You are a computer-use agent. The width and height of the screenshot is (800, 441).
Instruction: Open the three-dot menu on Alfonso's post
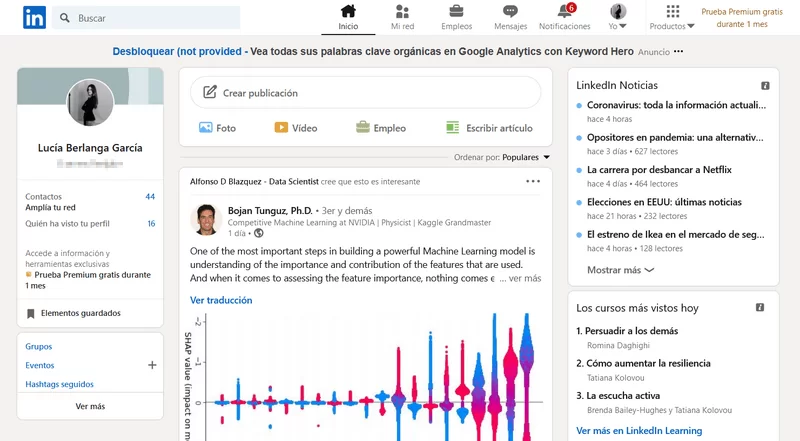(x=533, y=181)
